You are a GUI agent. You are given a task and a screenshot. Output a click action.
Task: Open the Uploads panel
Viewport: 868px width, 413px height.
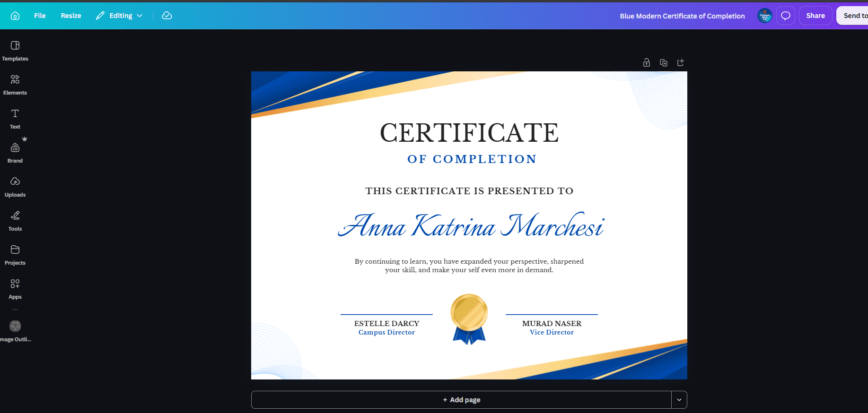click(15, 187)
